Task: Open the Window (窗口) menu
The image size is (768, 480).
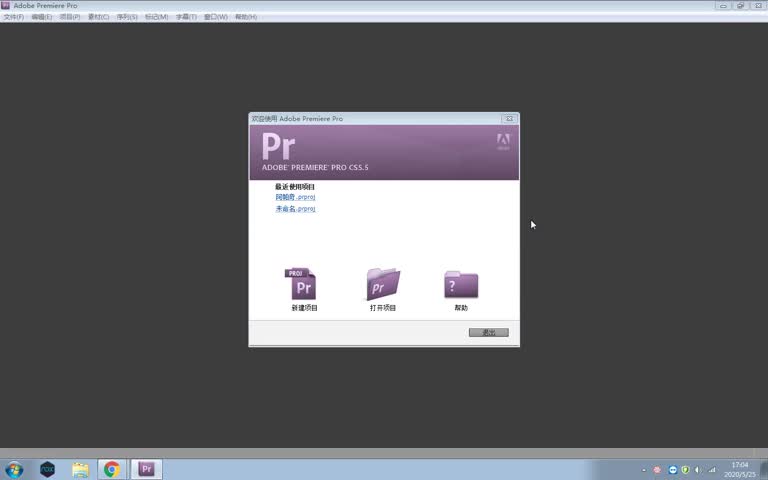Action: [216, 17]
